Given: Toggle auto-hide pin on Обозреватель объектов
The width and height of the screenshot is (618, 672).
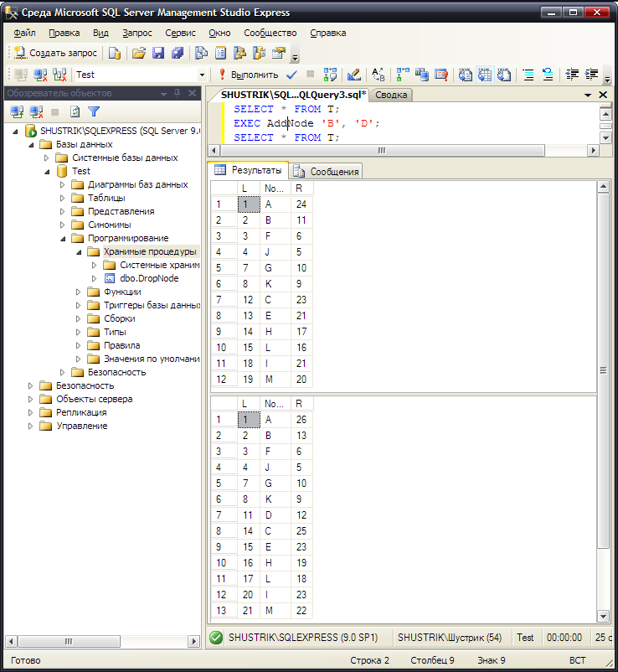Looking at the screenshot, I should click(178, 93).
